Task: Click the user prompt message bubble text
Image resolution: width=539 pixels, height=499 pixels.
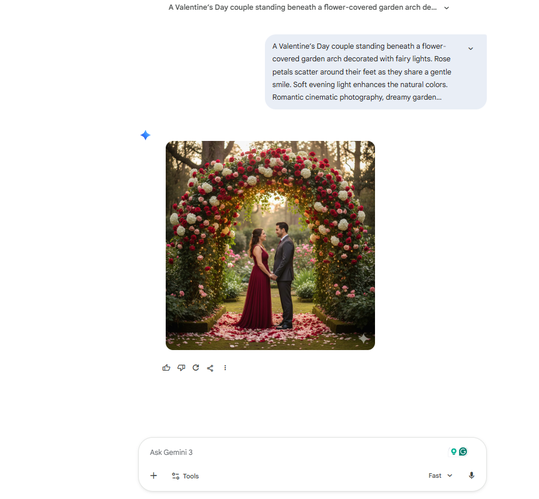Action: 362,71
